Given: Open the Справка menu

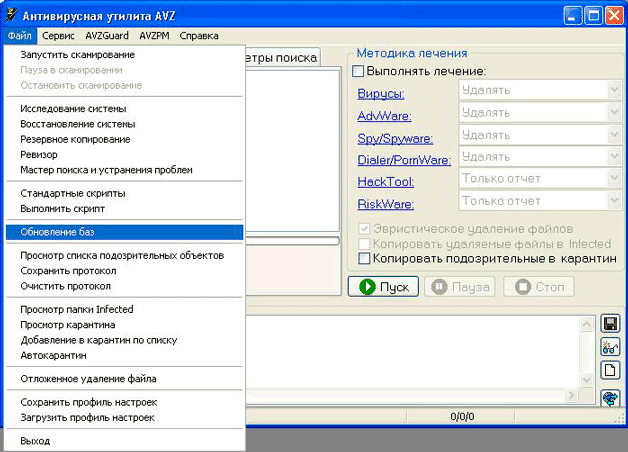Looking at the screenshot, I should point(199,36).
